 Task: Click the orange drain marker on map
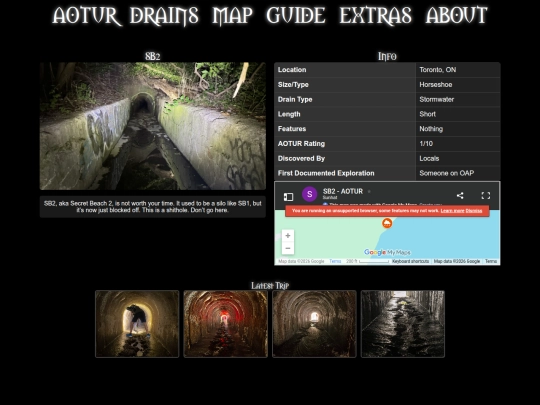pyautogui.click(x=387, y=223)
